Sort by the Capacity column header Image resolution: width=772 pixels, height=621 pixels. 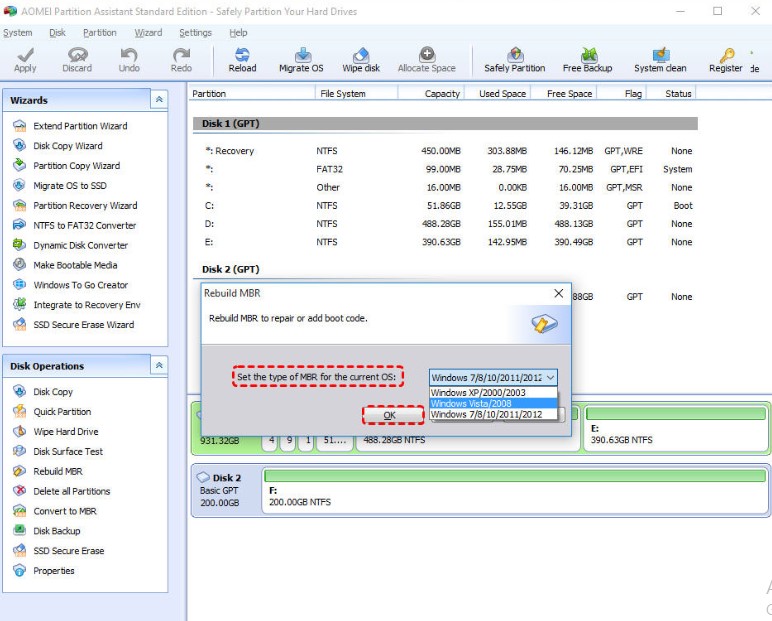coord(430,94)
